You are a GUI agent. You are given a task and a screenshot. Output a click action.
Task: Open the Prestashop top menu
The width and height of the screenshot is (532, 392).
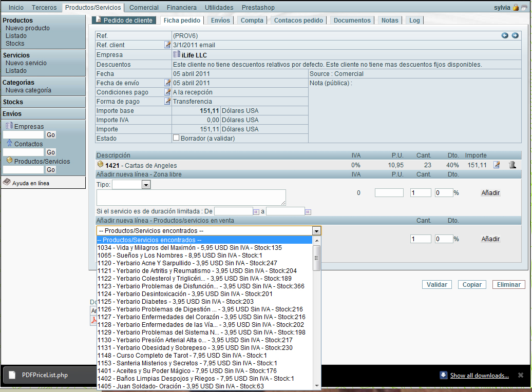point(258,8)
